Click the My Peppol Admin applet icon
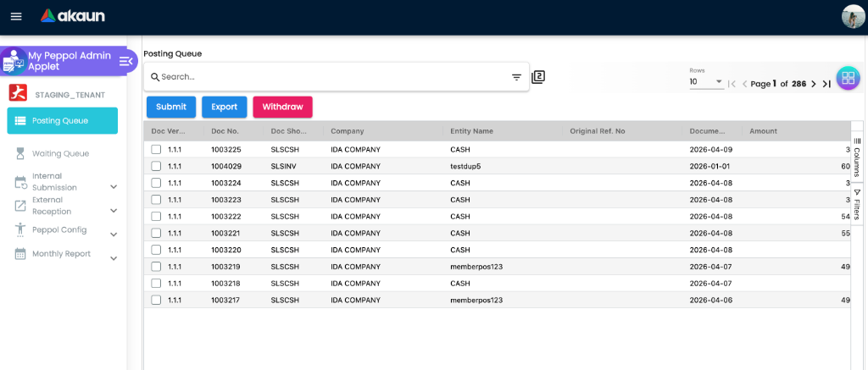This screenshot has width=868, height=370. (14, 61)
